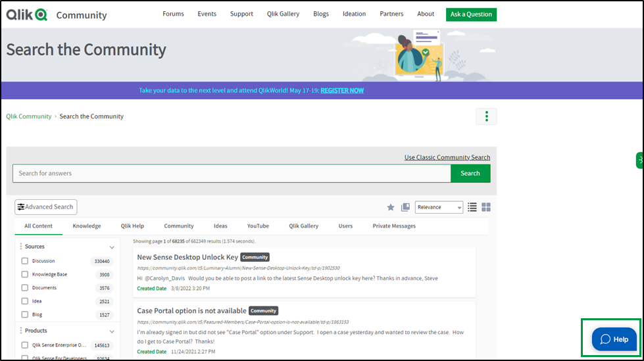Click Knowledge Base count 3908
The height and width of the screenshot is (361, 644).
pyautogui.click(x=105, y=275)
